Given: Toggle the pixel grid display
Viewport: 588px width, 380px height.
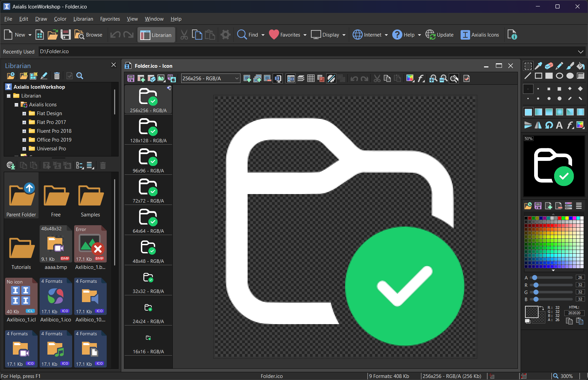Looking at the screenshot, I should (311, 78).
